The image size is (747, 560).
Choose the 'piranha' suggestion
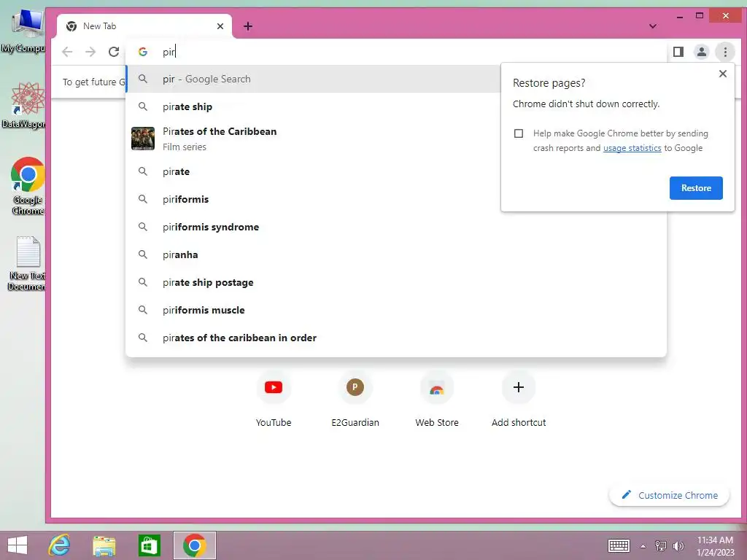click(x=396, y=254)
